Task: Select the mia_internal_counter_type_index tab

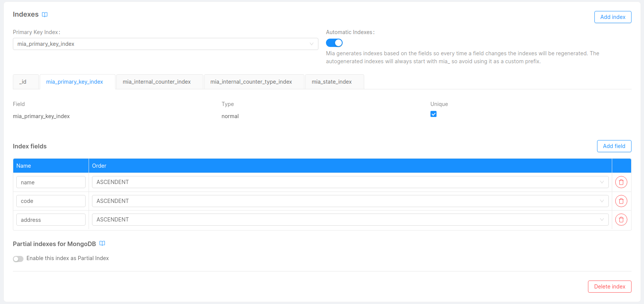Action: click(251, 82)
